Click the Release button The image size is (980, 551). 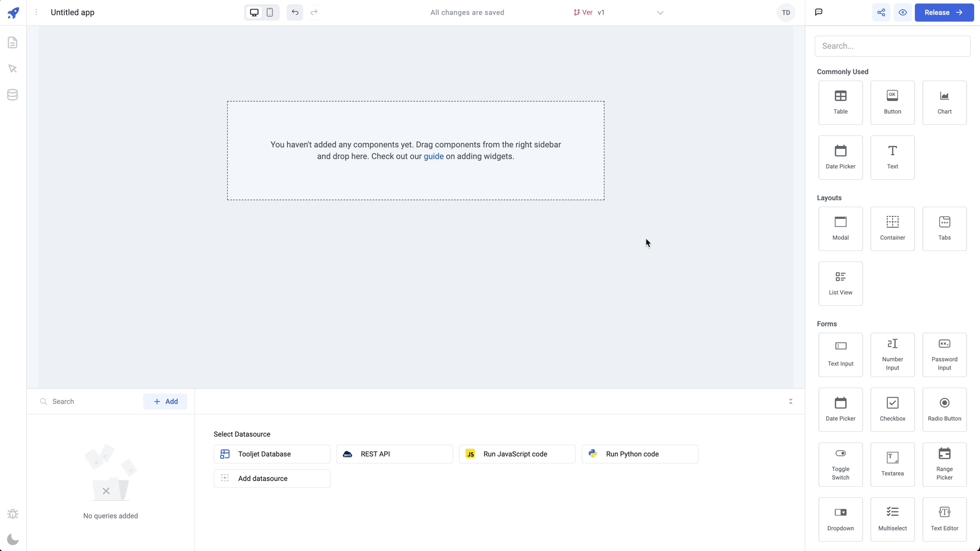pos(944,12)
